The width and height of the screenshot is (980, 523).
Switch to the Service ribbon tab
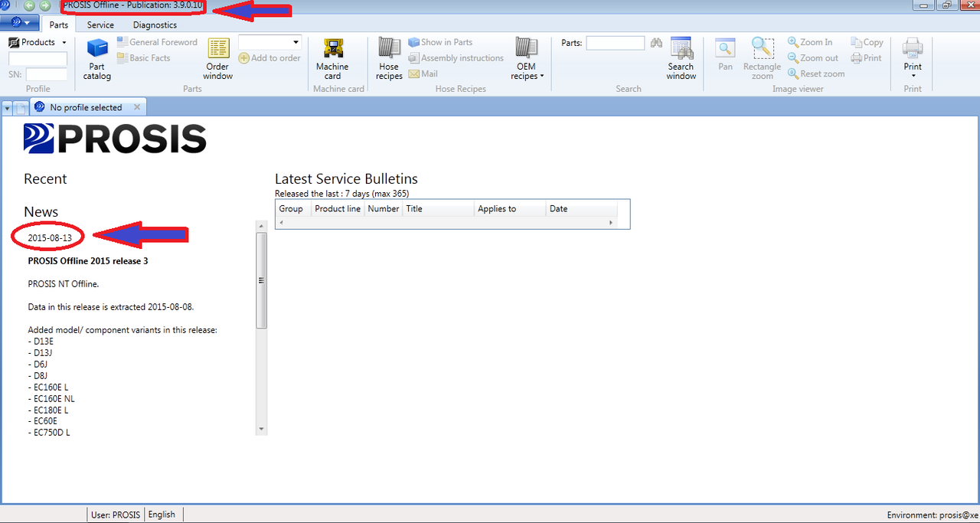(x=100, y=25)
